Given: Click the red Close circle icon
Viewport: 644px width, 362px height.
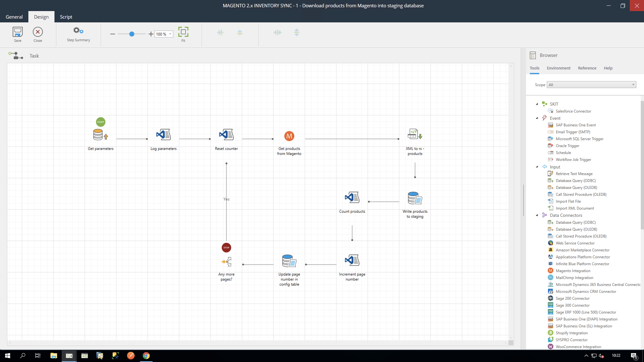Looking at the screenshot, I should point(38,32).
